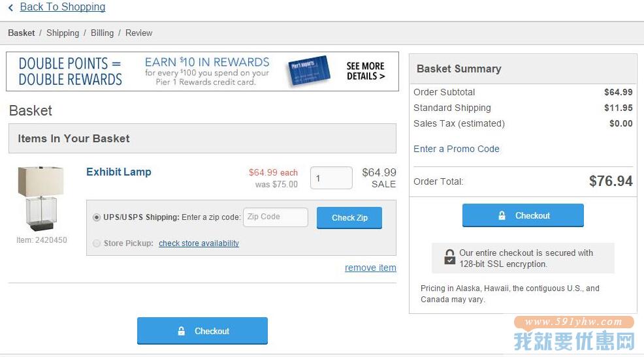Click the remove item link
The height and width of the screenshot is (357, 644).
(370, 268)
